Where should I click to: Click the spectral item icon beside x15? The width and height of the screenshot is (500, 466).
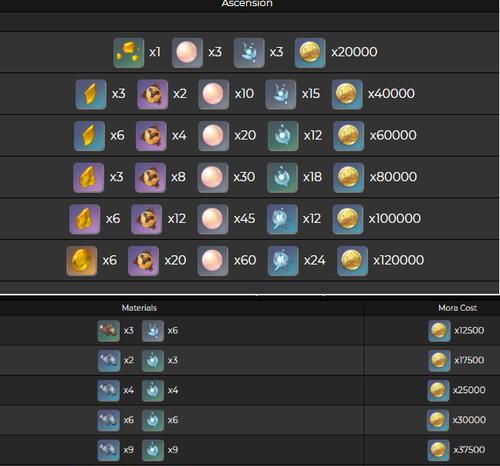point(281,94)
